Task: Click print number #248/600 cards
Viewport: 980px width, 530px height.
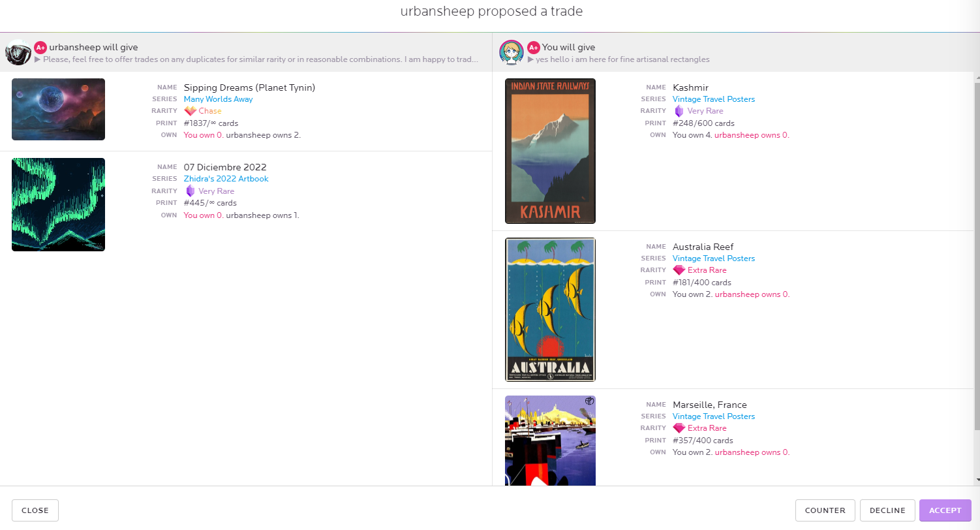Action: 703,123
